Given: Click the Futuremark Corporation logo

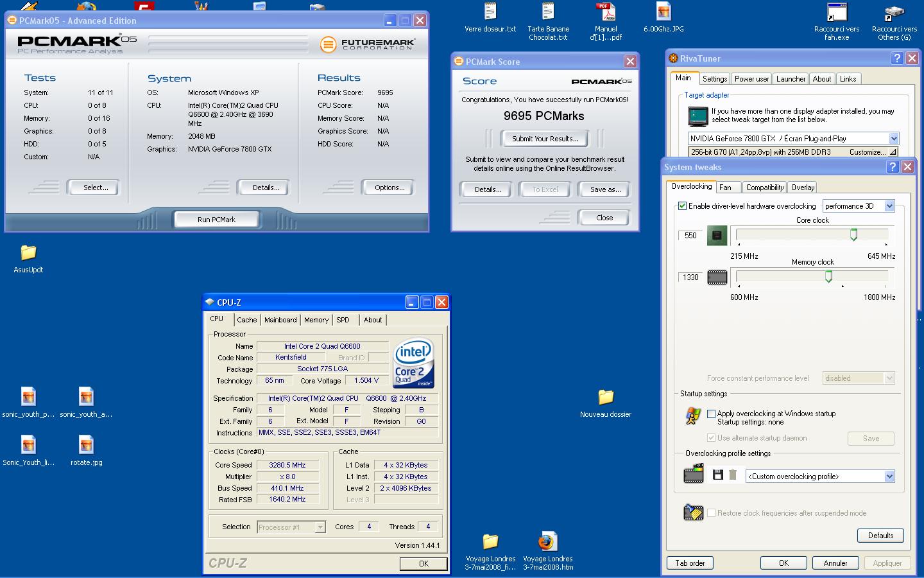Looking at the screenshot, I should [x=368, y=44].
